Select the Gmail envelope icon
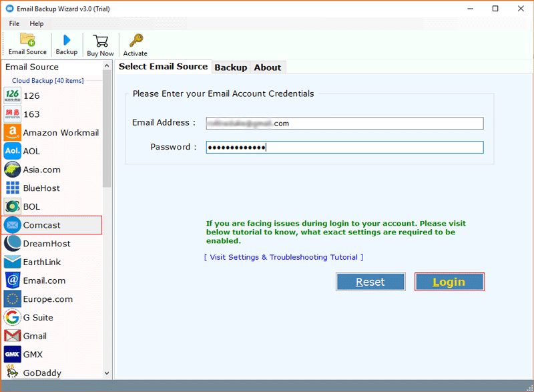The image size is (534, 392). pyautogui.click(x=12, y=336)
